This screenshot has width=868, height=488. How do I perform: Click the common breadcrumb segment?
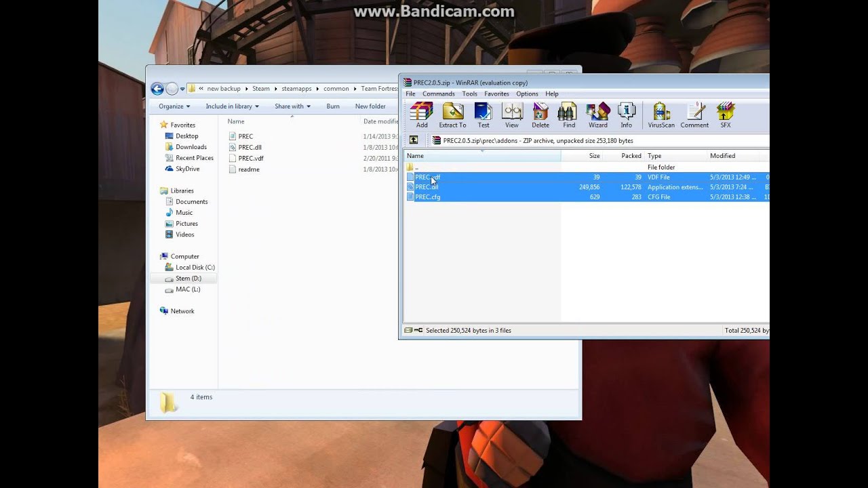(x=336, y=89)
